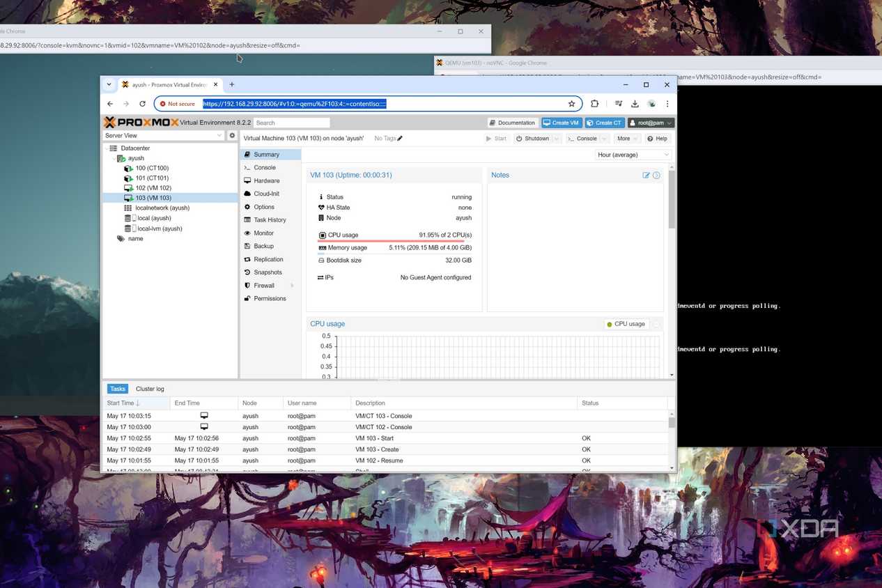Click the VM 103 - Create task row
Image resolution: width=882 pixels, height=588 pixels.
pyautogui.click(x=385, y=449)
